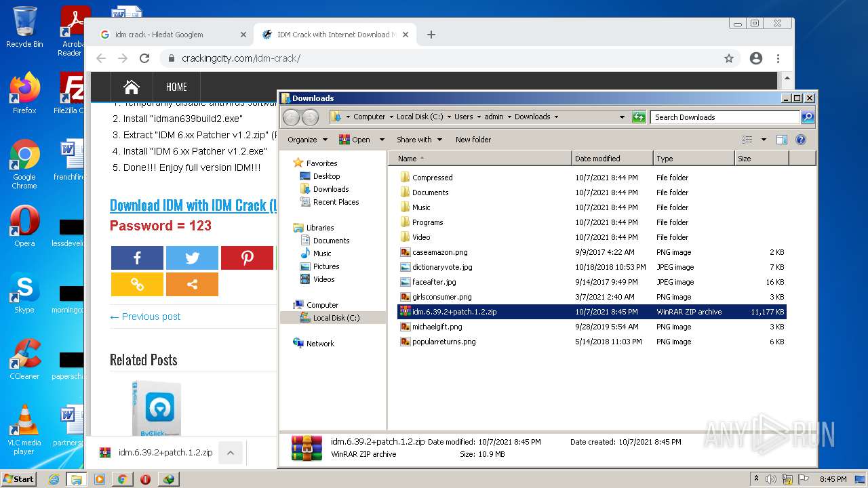This screenshot has height=488, width=868.
Task: Select Videos library
Action: coord(323,279)
